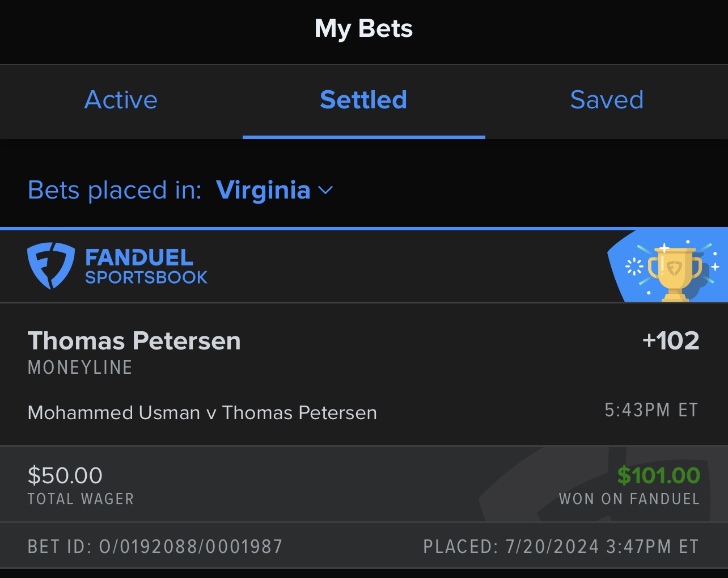Tap the FanDuel shield logo icon

pos(50,265)
